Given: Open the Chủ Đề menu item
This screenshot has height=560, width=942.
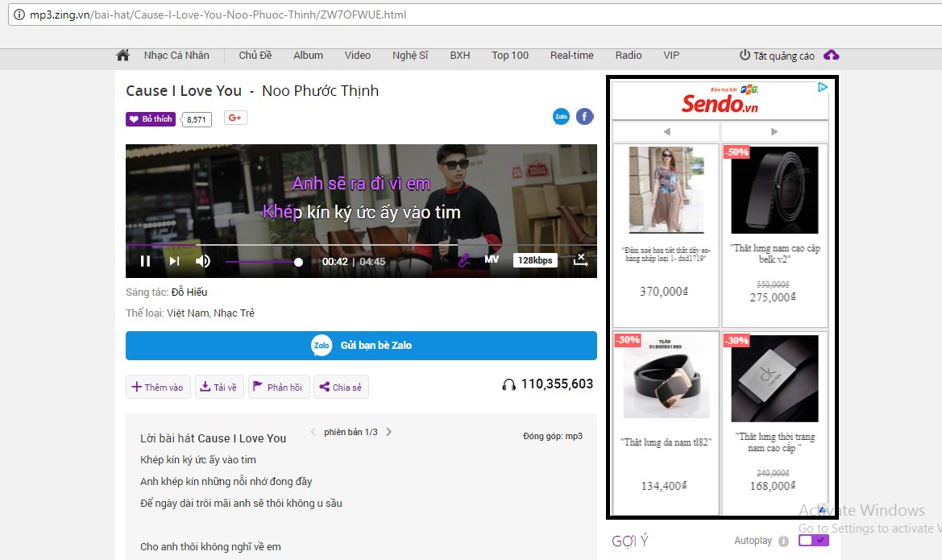Looking at the screenshot, I should (255, 56).
